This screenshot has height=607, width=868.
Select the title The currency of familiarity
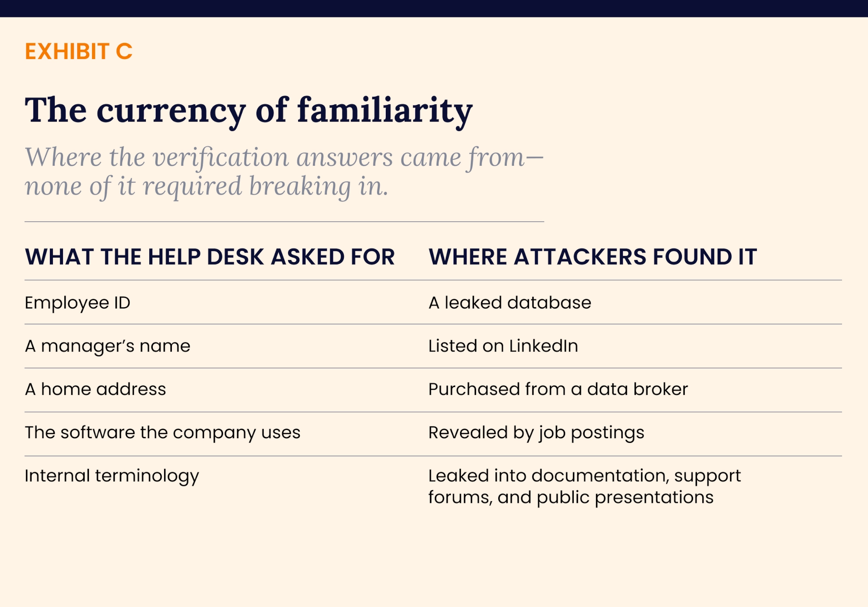(249, 111)
